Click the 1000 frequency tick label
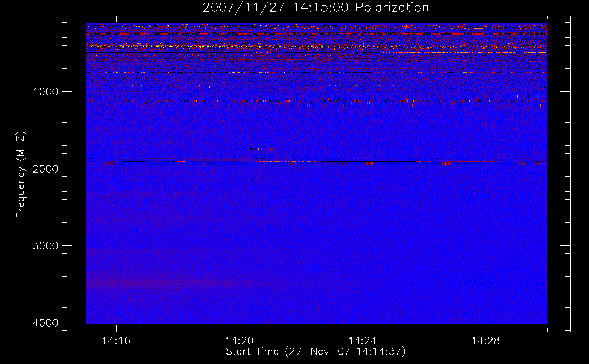The width and height of the screenshot is (589, 364). coord(46,92)
